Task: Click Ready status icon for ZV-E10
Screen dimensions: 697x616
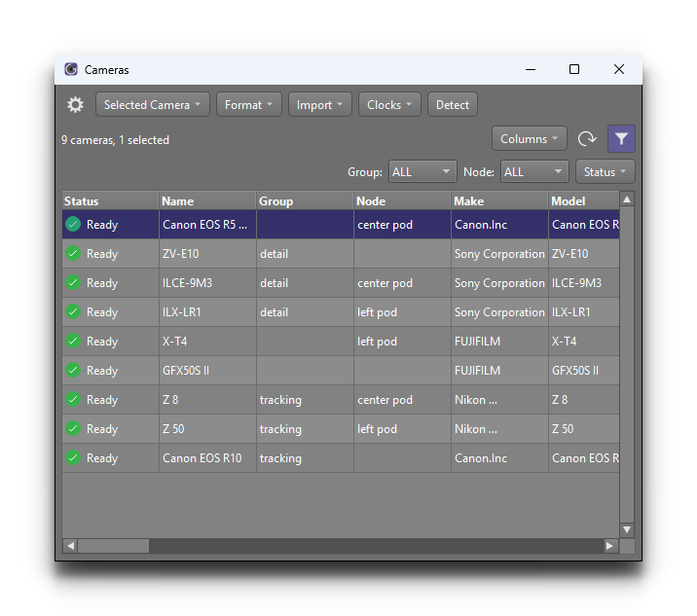Action: (73, 253)
